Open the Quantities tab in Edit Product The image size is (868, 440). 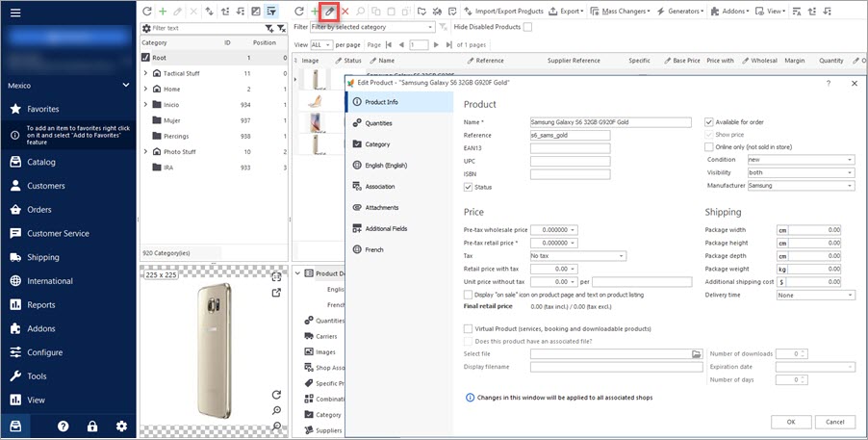pos(398,123)
